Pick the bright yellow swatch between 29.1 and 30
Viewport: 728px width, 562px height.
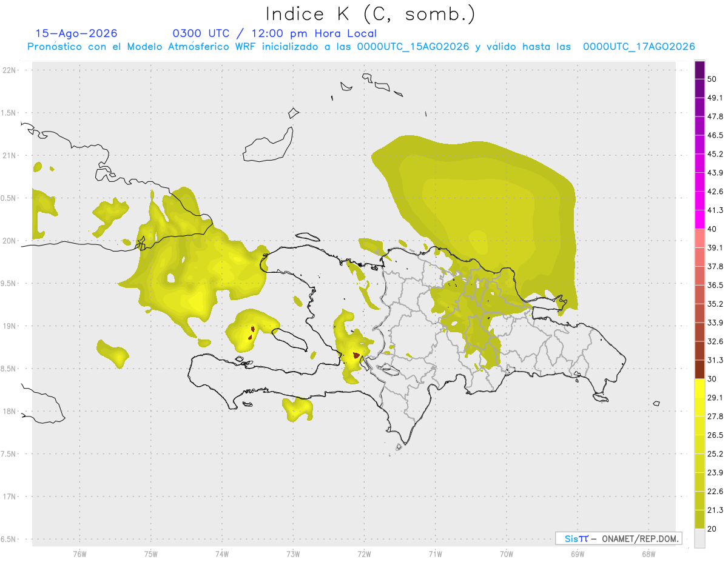pos(700,388)
